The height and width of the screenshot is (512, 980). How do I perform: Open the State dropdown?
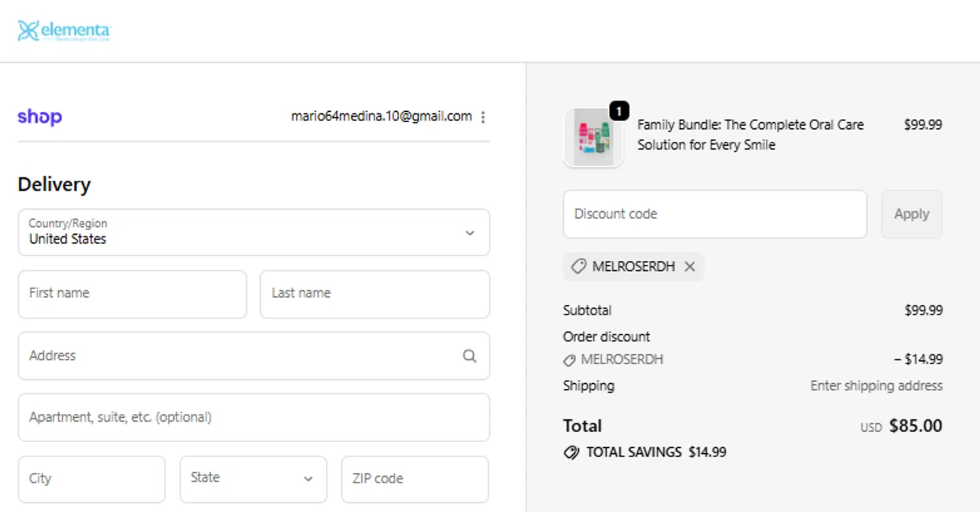pos(253,479)
